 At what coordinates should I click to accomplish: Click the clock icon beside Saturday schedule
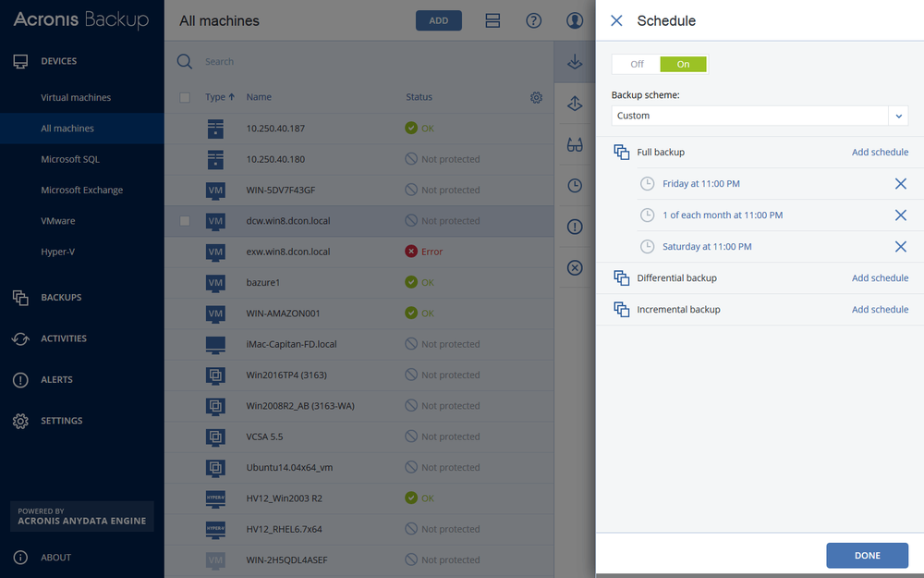pos(647,247)
